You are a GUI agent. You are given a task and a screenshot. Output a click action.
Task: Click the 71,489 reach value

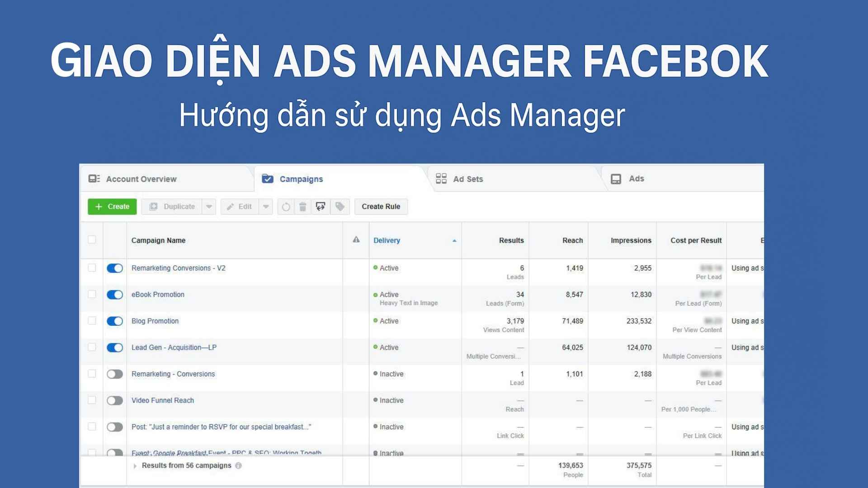(572, 321)
